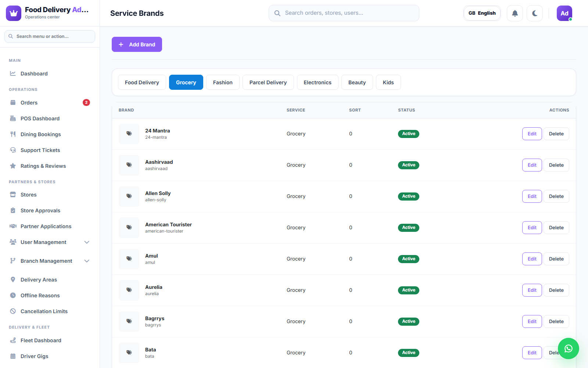This screenshot has width=588, height=368.
Task: Click the Support Tickets headset icon
Action: pyautogui.click(x=13, y=150)
